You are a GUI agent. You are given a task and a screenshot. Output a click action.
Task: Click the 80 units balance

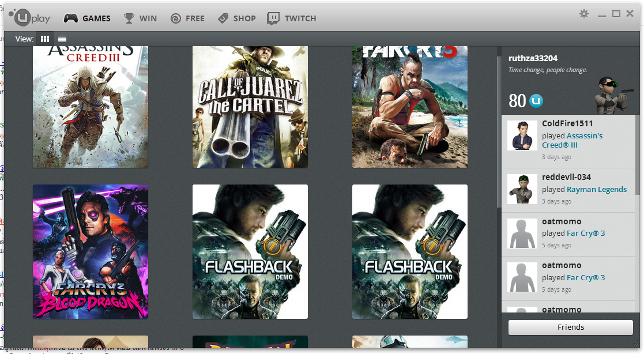tap(517, 101)
